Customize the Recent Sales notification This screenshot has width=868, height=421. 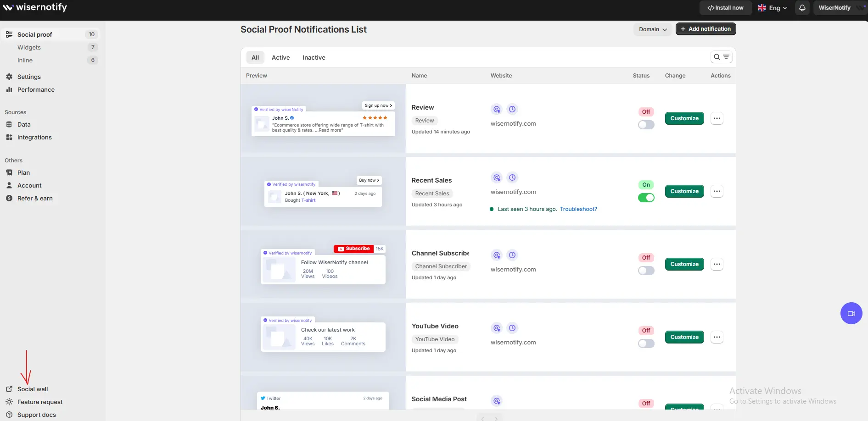click(684, 191)
